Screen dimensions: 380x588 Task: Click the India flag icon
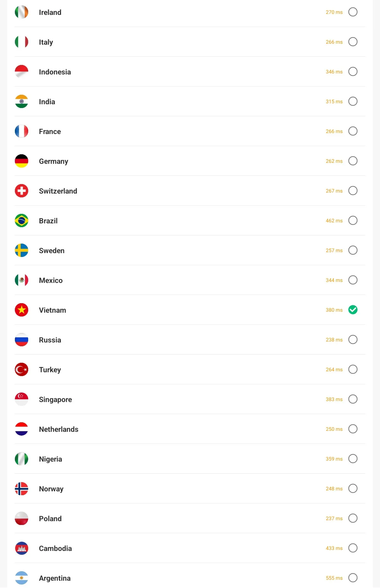point(22,102)
